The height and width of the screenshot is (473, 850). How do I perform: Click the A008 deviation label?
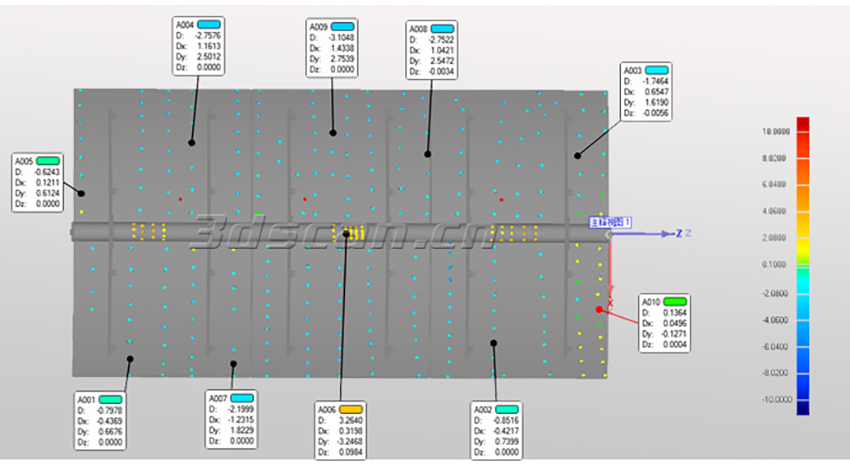(432, 49)
